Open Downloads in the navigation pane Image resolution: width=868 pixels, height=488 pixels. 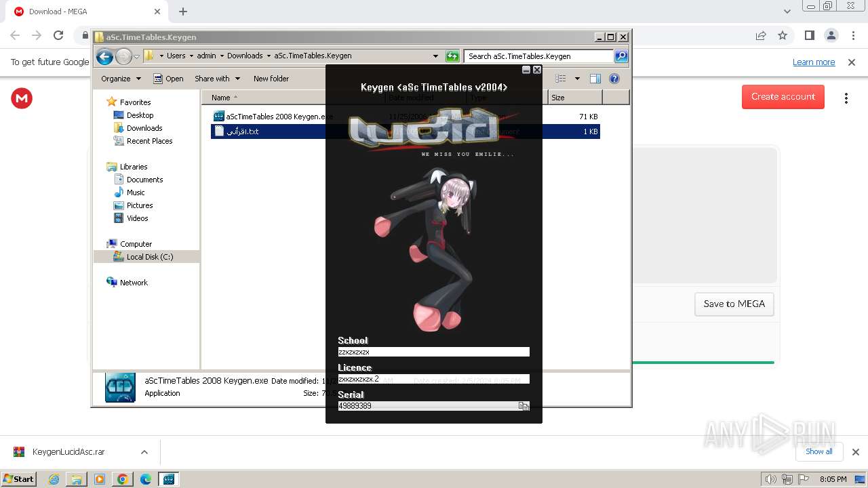click(144, 128)
